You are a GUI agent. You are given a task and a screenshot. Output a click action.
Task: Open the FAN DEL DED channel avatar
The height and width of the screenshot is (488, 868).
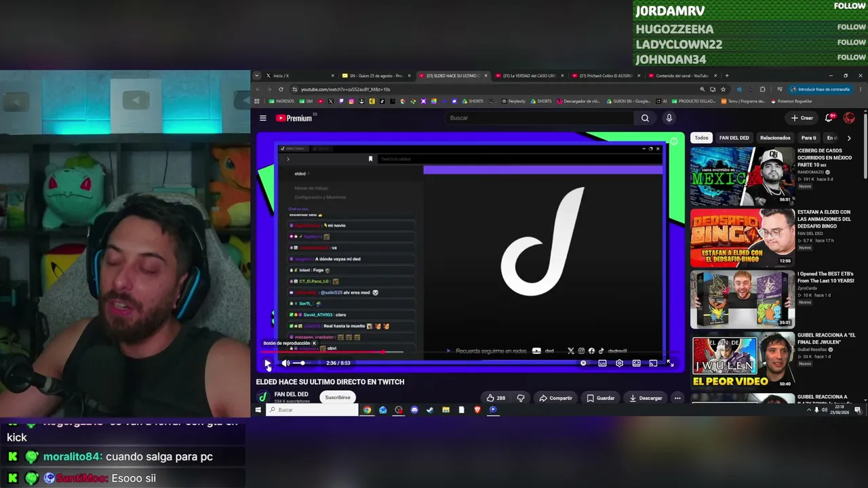[263, 397]
